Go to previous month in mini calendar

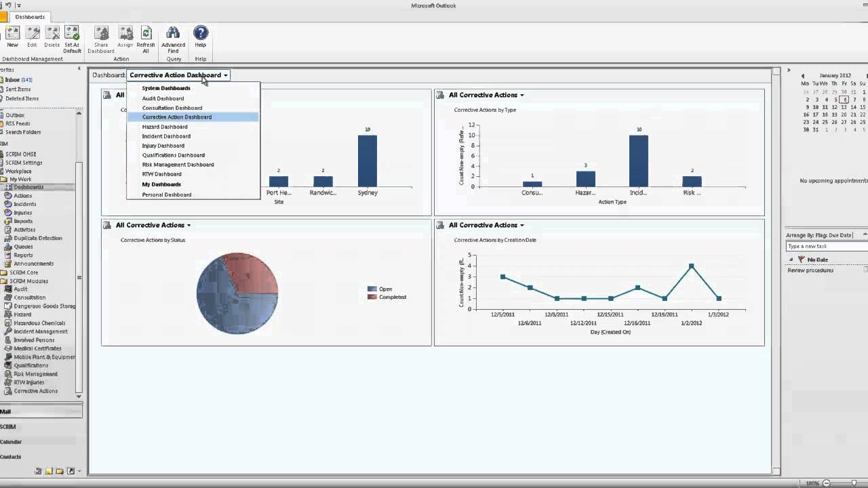coord(803,77)
